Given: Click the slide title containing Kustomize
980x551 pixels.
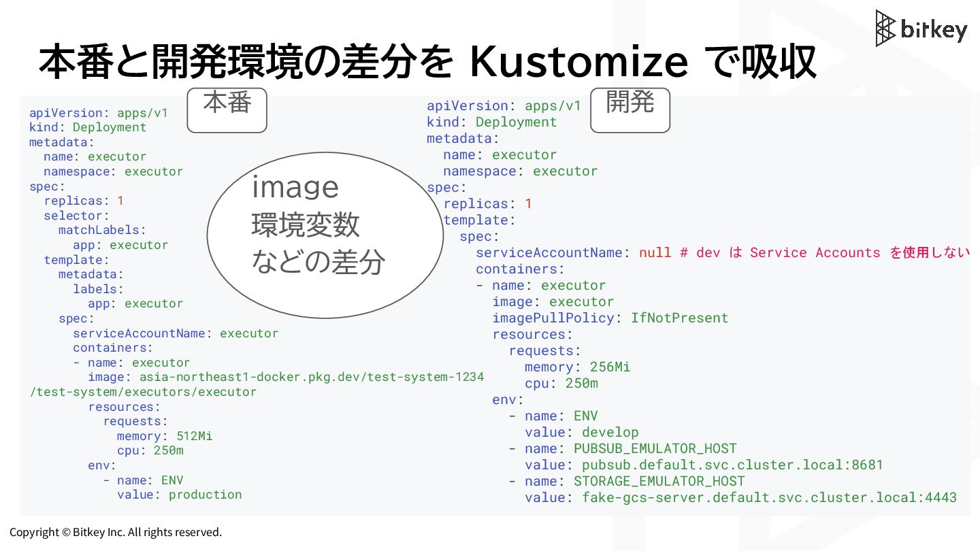Looking at the screenshot, I should [427, 63].
